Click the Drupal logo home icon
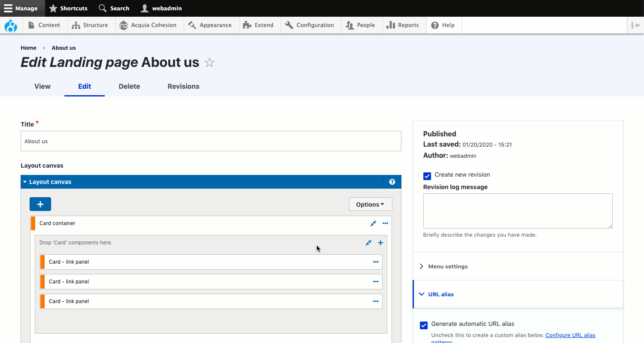Screen dimensions: 644x343 [x=11, y=25]
